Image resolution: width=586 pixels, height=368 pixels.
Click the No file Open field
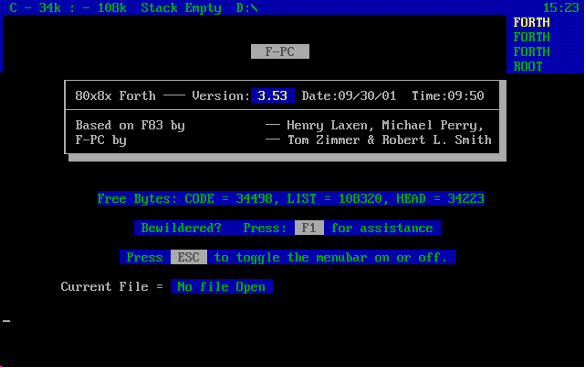tap(222, 287)
